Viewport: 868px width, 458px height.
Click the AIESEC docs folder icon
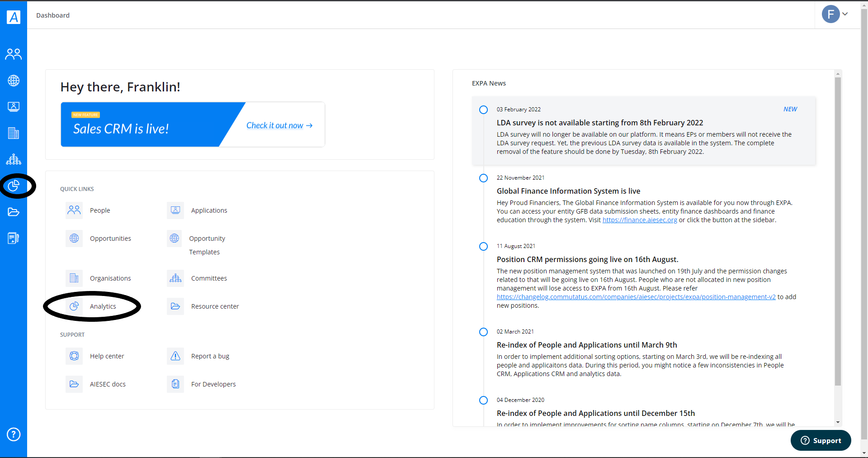pos(74,384)
